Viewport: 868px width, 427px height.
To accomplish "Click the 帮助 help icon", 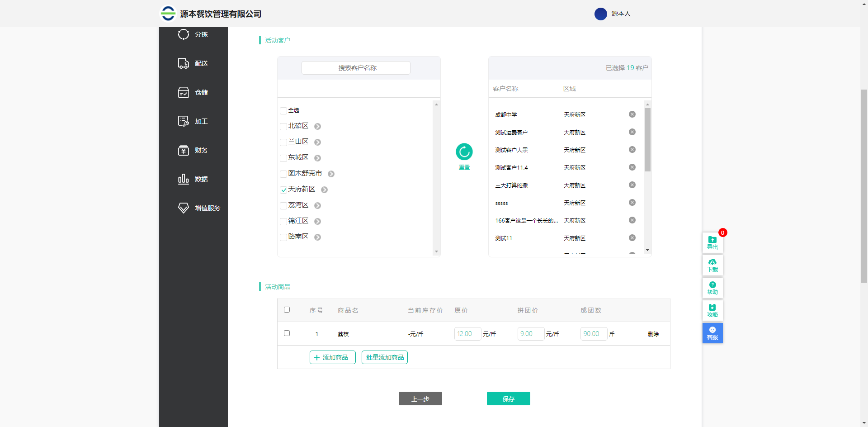I will [712, 288].
